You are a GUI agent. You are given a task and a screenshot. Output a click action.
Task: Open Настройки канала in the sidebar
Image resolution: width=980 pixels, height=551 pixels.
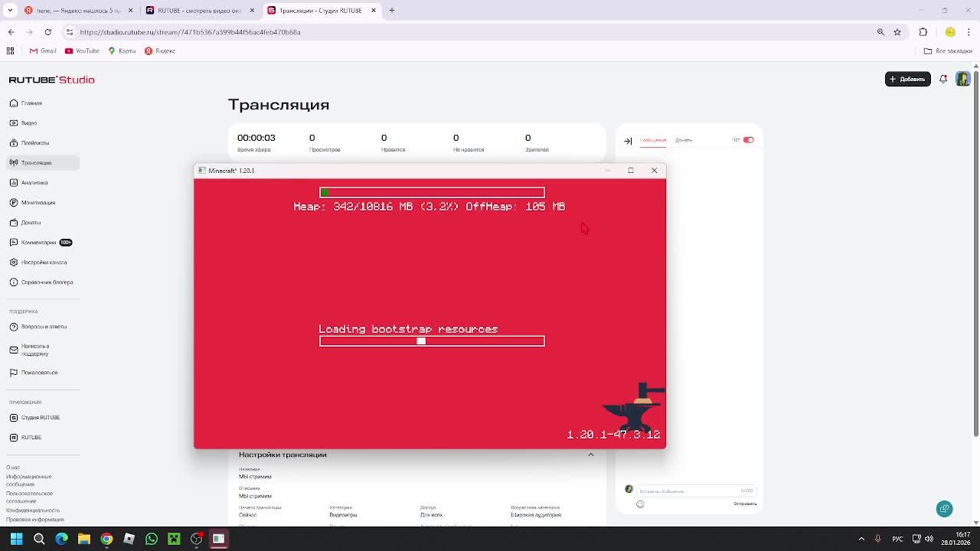click(x=44, y=262)
